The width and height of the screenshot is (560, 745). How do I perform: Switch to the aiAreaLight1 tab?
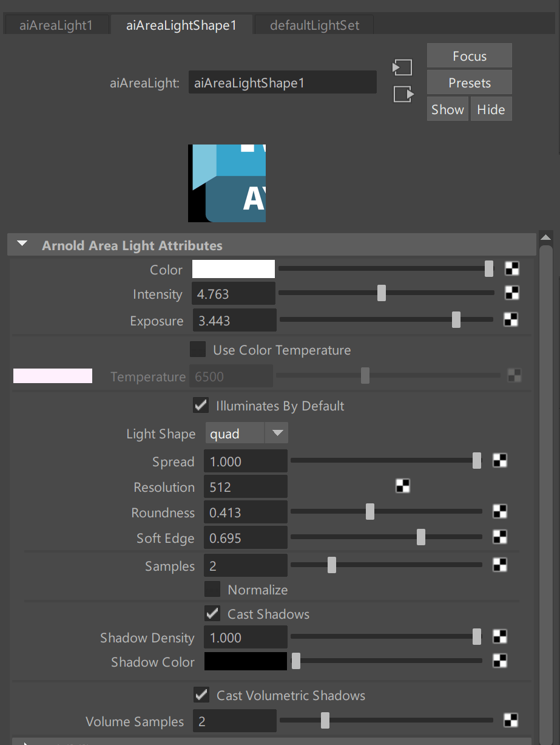[x=56, y=26]
